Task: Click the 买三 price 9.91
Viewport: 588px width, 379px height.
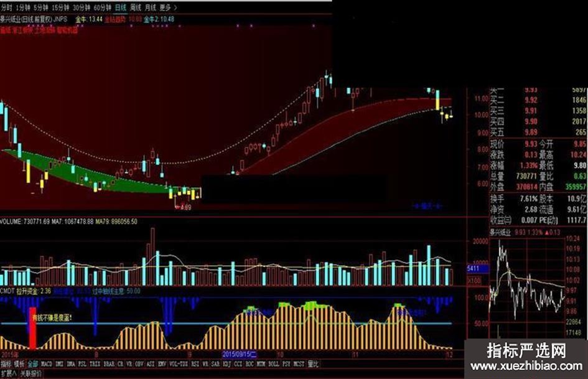Action: (x=531, y=111)
